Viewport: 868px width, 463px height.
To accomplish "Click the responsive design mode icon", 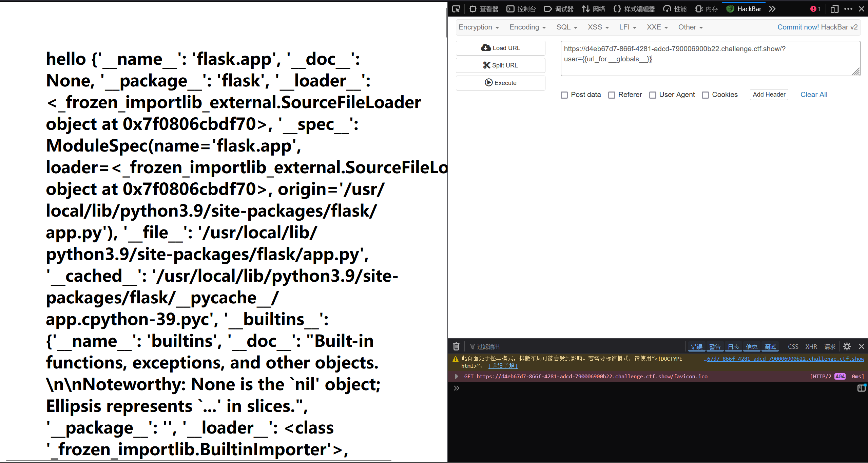I will [834, 9].
